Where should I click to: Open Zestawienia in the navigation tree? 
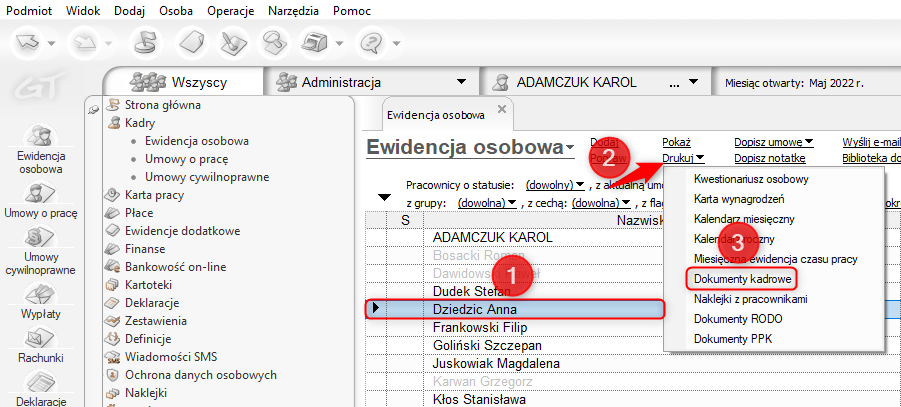(x=155, y=321)
